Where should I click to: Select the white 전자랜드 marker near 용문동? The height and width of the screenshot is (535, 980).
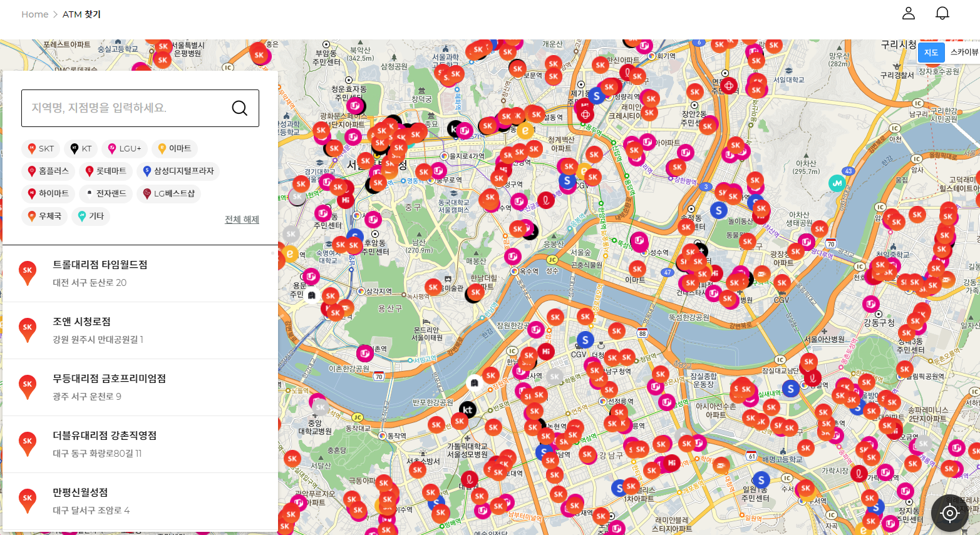(311, 295)
